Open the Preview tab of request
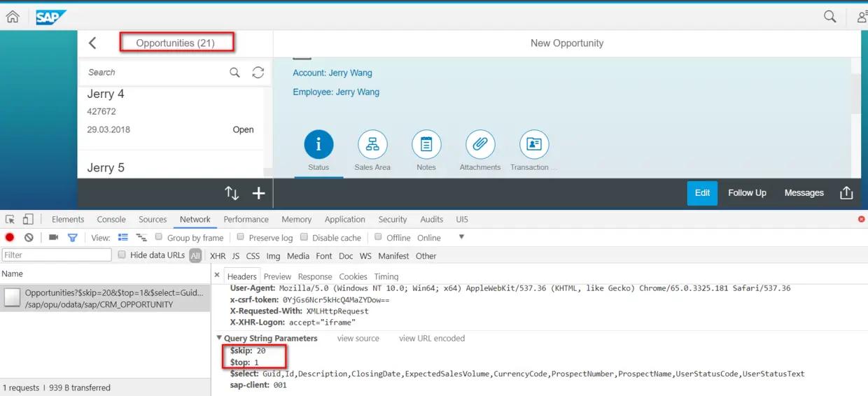868x396 pixels. click(277, 276)
